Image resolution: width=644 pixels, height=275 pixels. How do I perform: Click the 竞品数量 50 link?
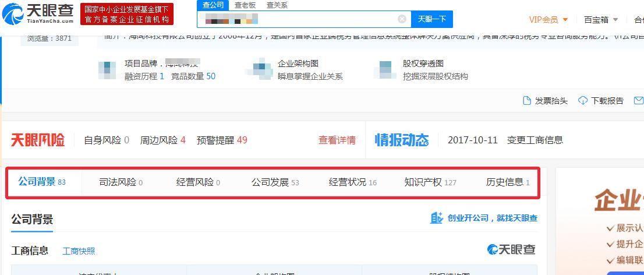[x=193, y=76]
